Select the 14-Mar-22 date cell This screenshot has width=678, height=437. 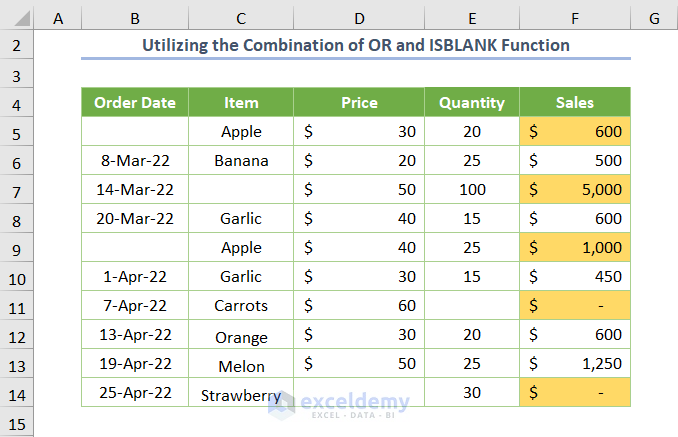[x=135, y=189]
